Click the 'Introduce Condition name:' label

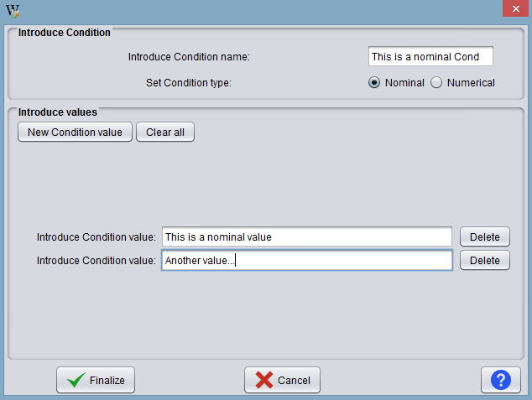[x=189, y=57]
